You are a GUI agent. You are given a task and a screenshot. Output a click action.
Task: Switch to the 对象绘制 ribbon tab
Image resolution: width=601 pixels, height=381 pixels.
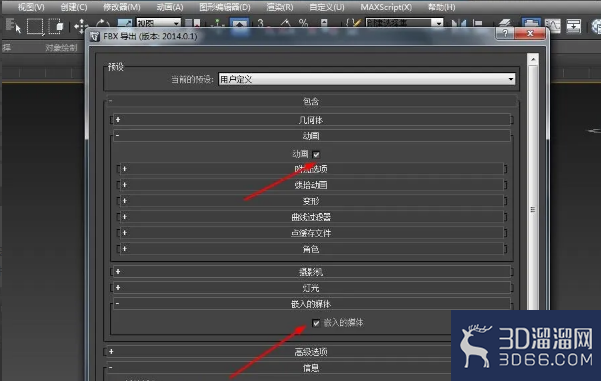point(61,48)
